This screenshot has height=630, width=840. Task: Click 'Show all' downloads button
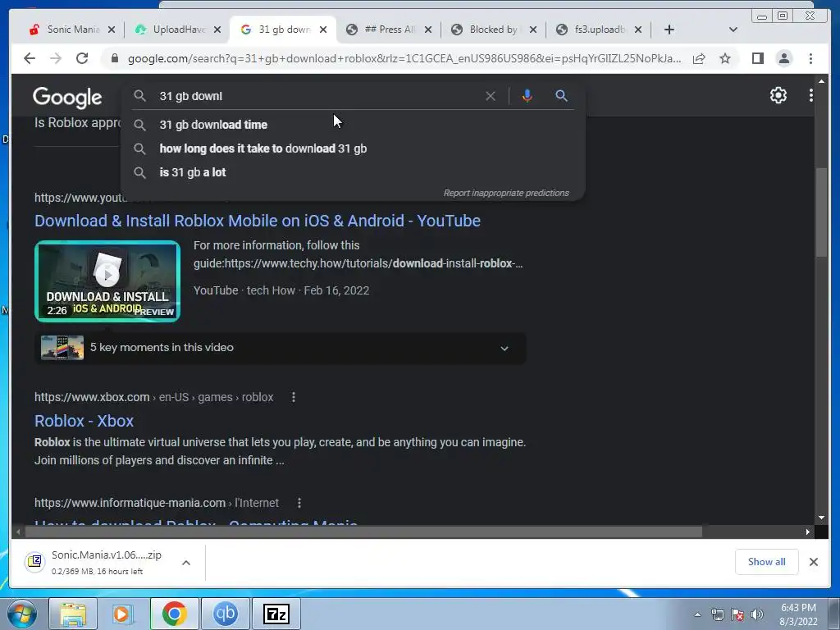pos(767,561)
